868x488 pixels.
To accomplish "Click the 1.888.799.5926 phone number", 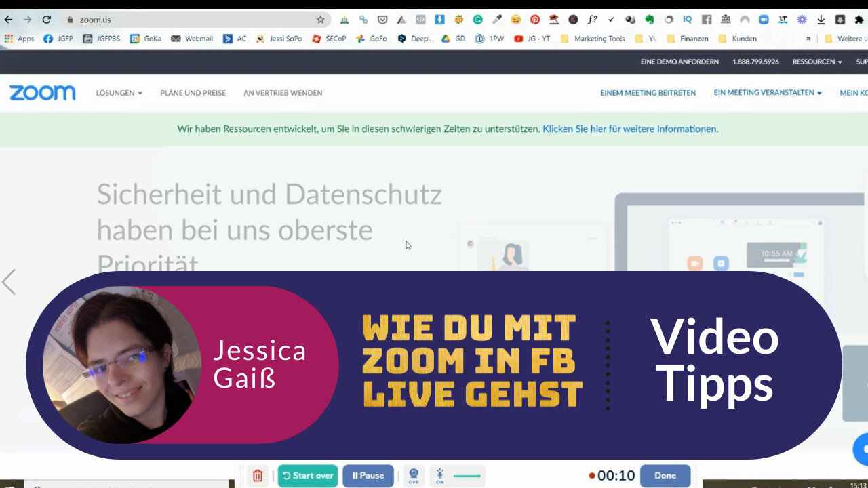I will (x=755, y=62).
